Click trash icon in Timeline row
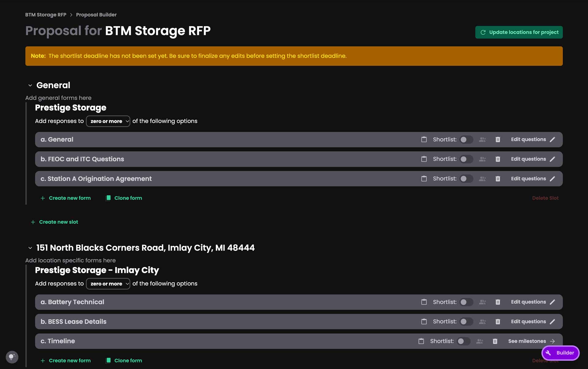The width and height of the screenshot is (588, 369). pos(495,341)
